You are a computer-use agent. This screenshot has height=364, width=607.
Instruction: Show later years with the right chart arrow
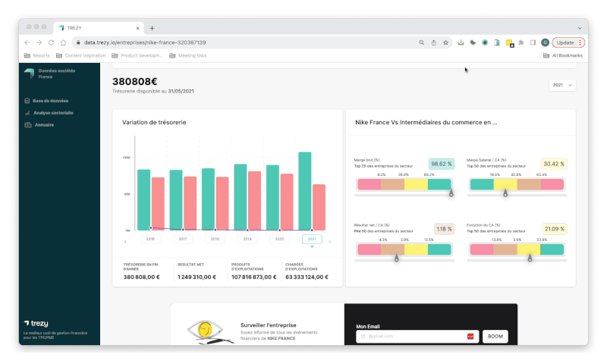[330, 242]
